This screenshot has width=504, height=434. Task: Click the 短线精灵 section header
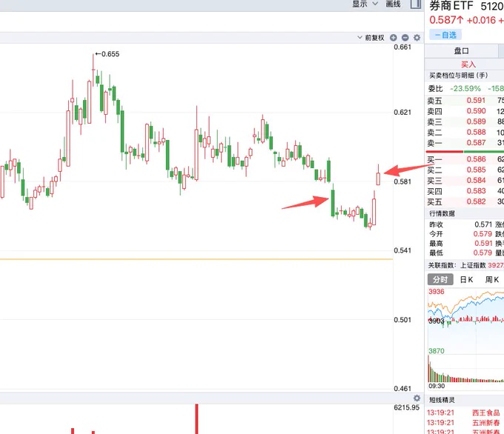[x=442, y=400]
